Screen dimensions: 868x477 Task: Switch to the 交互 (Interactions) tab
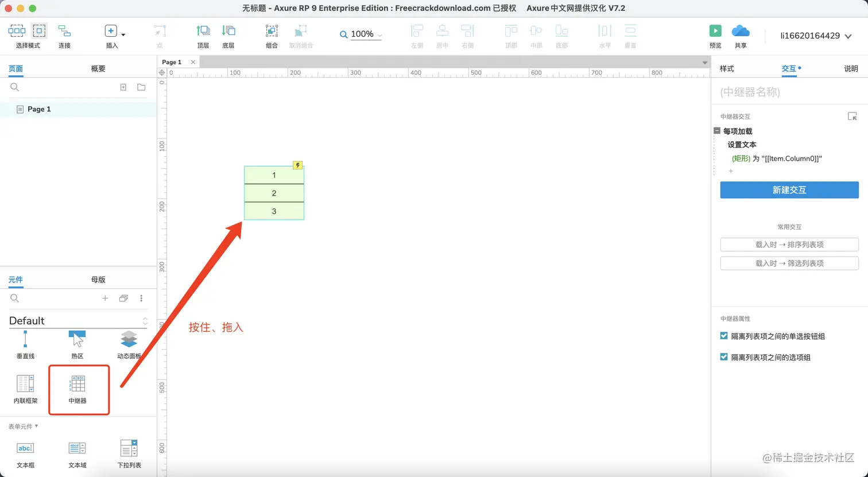click(x=789, y=68)
